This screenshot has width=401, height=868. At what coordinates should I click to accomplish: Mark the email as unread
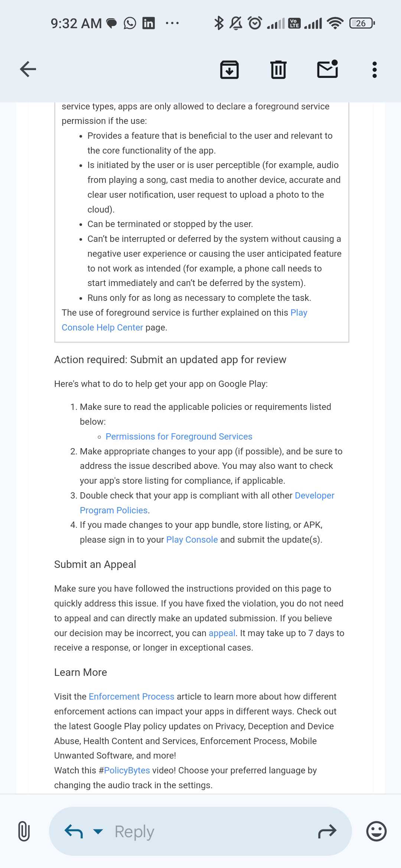(x=327, y=69)
